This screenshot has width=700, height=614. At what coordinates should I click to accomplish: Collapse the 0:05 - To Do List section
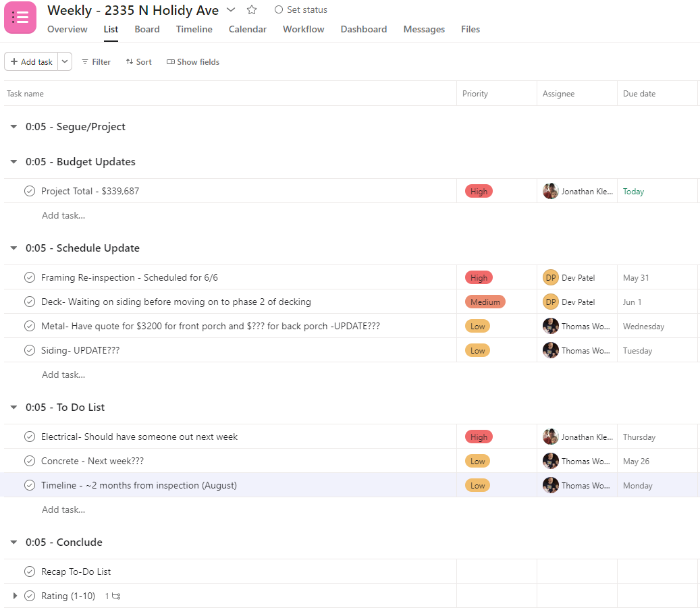tap(14, 408)
